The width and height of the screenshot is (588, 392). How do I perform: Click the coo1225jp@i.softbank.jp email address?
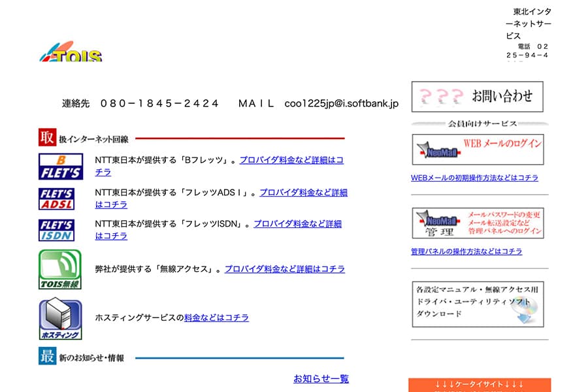341,103
